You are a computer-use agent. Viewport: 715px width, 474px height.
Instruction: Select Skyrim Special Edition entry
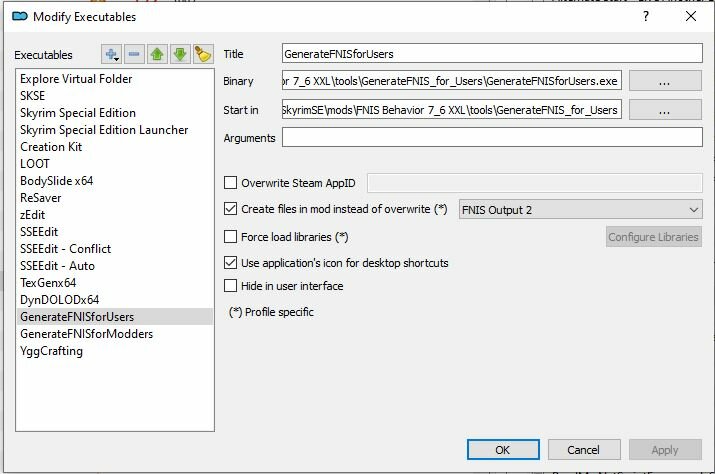115,113
